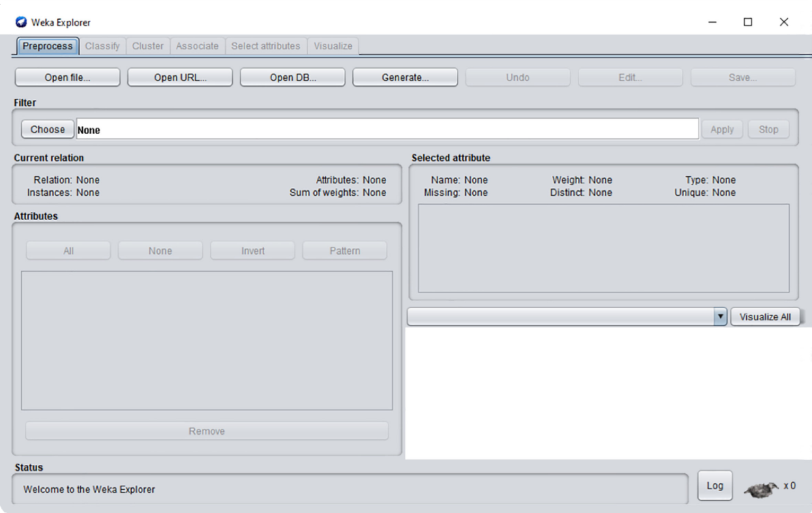Click the Weka Explorer title bar logo

tap(21, 22)
